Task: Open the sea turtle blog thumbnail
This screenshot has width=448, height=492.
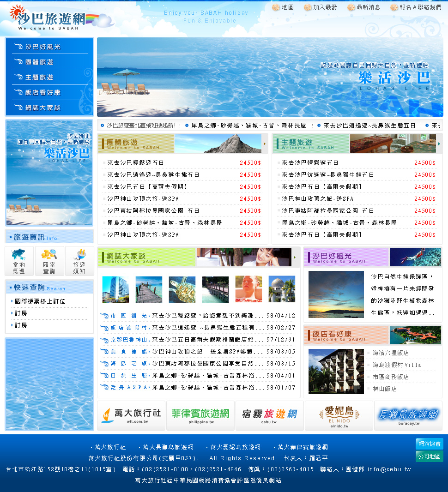Action: point(182,289)
